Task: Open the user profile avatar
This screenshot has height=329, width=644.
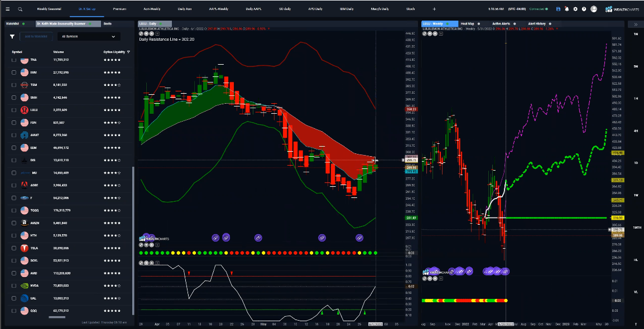Action: click(x=593, y=8)
